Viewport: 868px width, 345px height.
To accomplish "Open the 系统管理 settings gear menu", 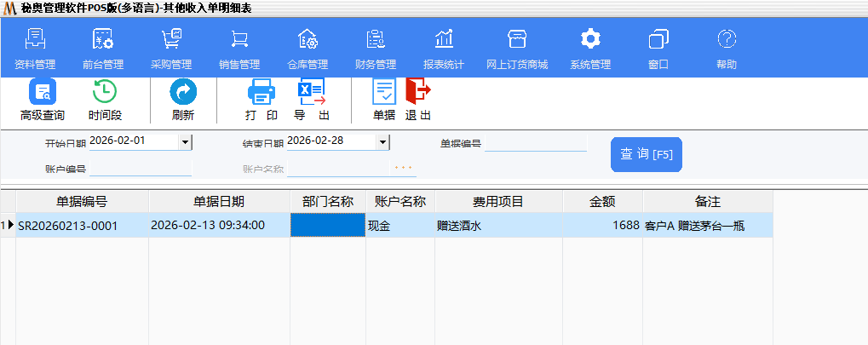I will (590, 48).
